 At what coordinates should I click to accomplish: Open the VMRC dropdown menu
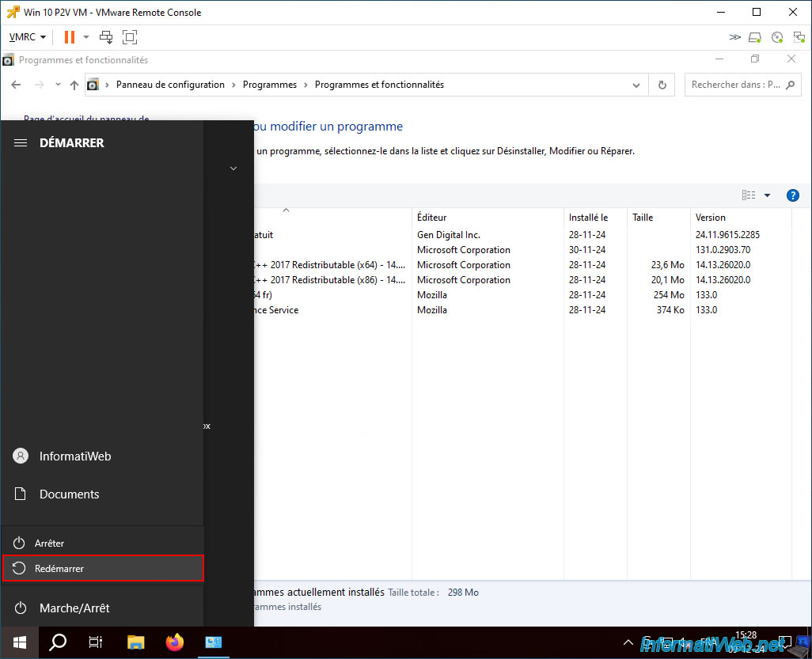[x=28, y=36]
